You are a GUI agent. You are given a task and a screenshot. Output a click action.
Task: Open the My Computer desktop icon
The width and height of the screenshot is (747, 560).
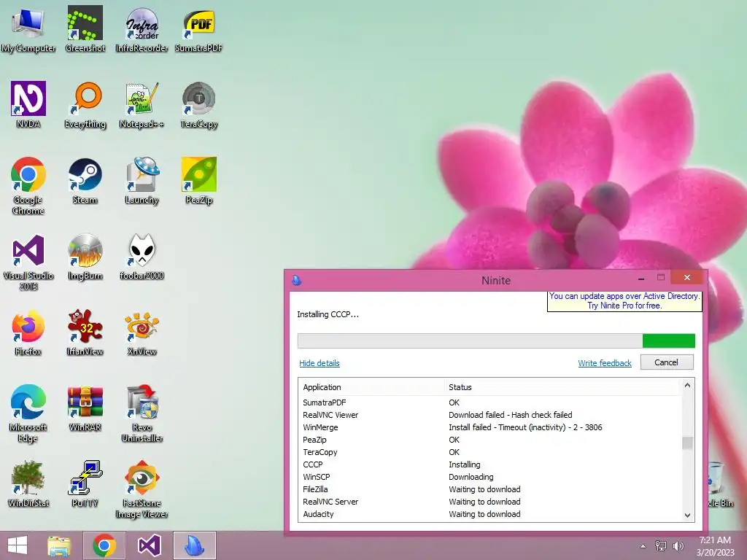tap(28, 29)
